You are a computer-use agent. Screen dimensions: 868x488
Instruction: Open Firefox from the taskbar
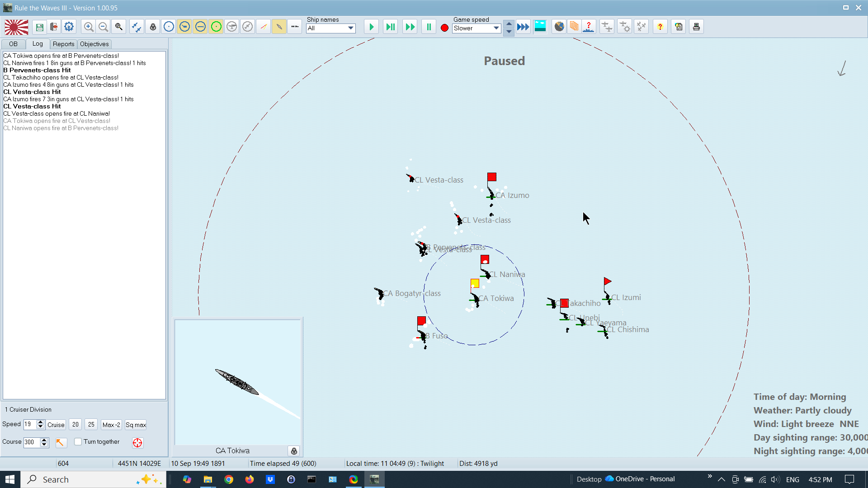click(250, 479)
